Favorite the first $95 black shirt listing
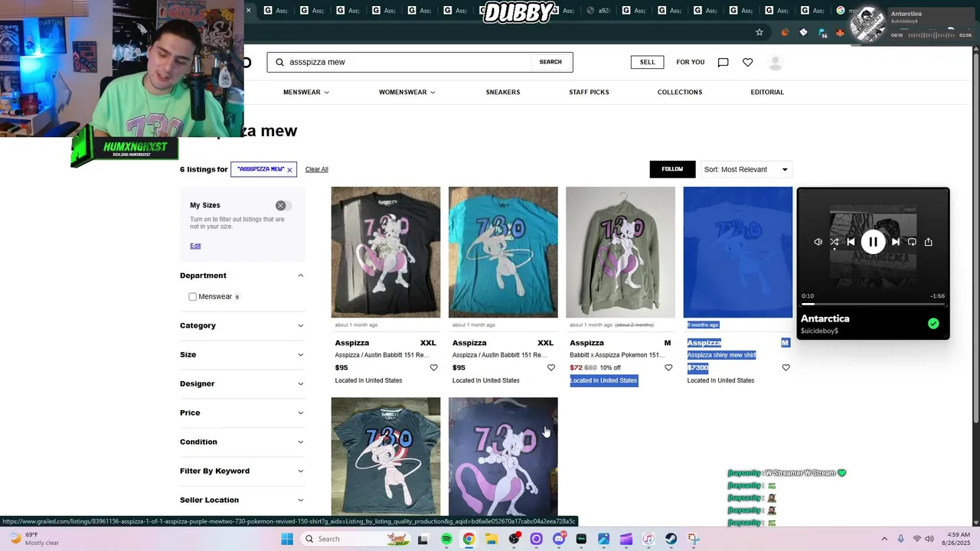Viewport: 980px width, 551px height. [x=433, y=368]
